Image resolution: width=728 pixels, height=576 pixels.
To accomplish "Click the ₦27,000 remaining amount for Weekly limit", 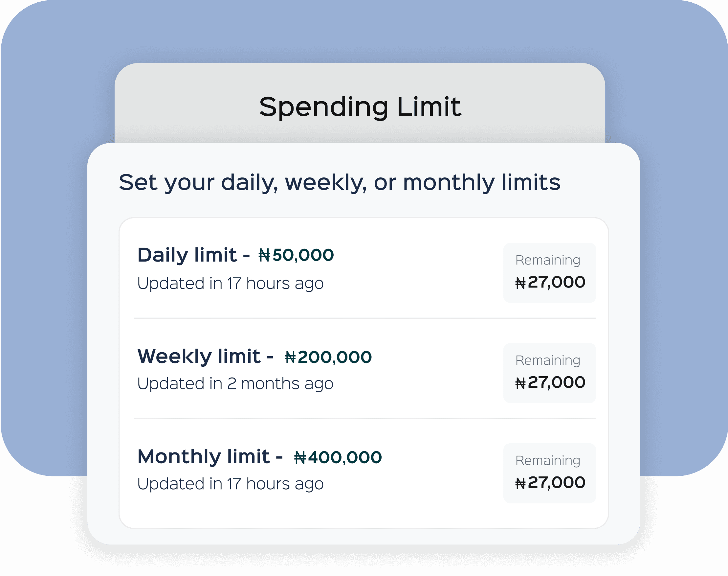I will pos(550,382).
